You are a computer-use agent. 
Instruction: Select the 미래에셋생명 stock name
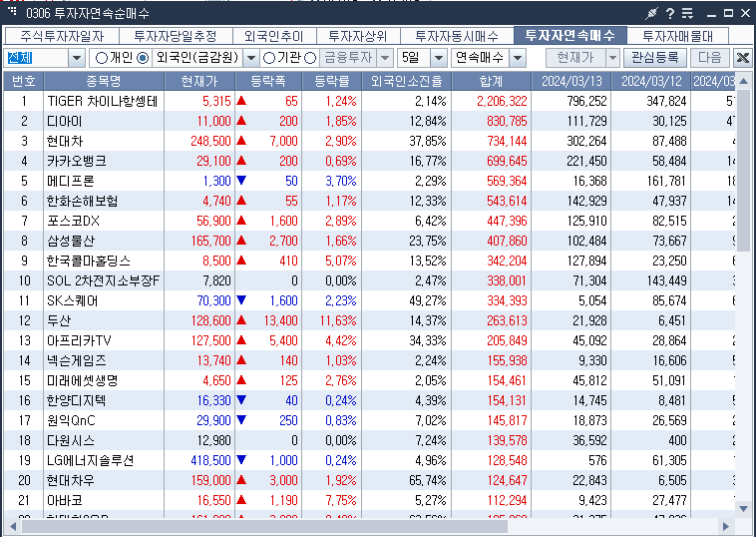point(82,380)
